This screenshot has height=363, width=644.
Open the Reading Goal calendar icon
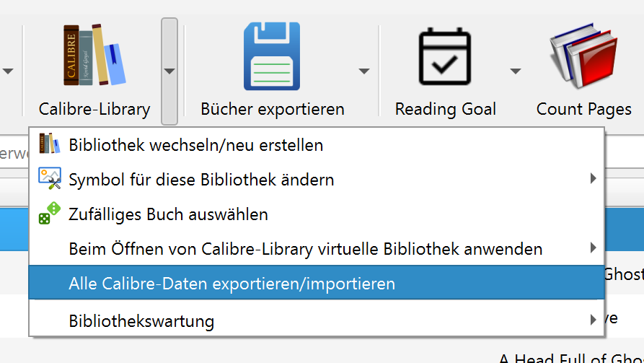445,56
